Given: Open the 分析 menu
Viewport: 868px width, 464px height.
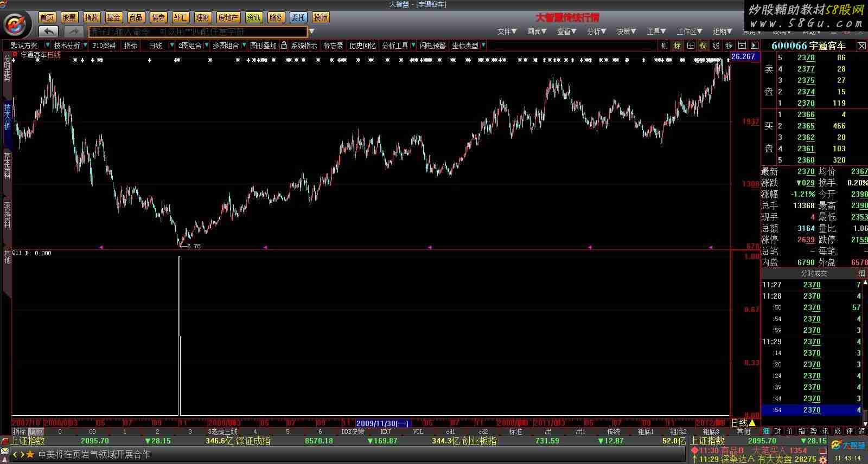Looking at the screenshot, I should [x=596, y=31].
